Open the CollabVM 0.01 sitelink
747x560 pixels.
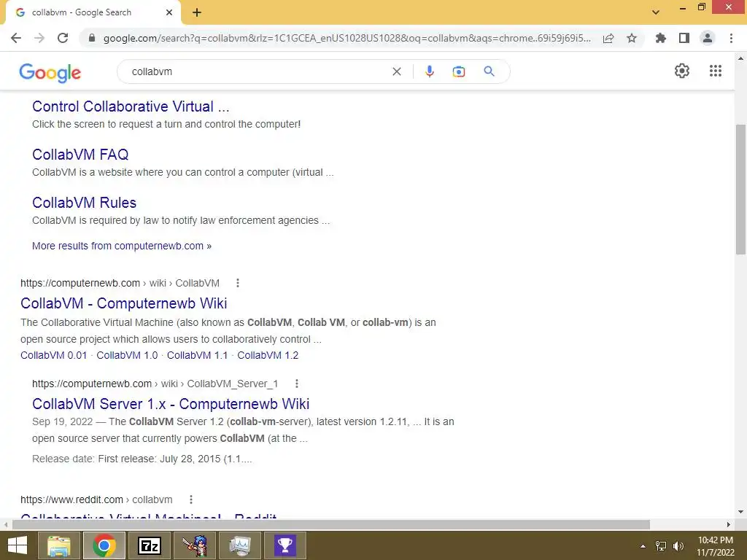pos(54,355)
